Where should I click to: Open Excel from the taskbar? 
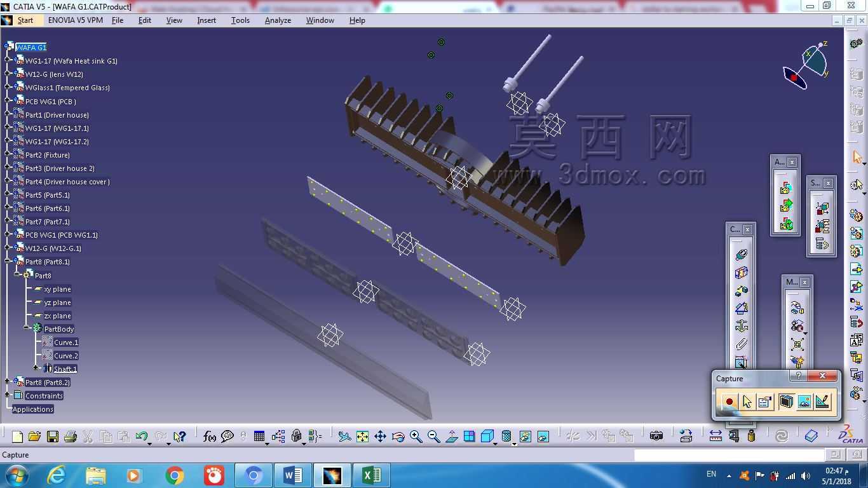[x=372, y=475]
